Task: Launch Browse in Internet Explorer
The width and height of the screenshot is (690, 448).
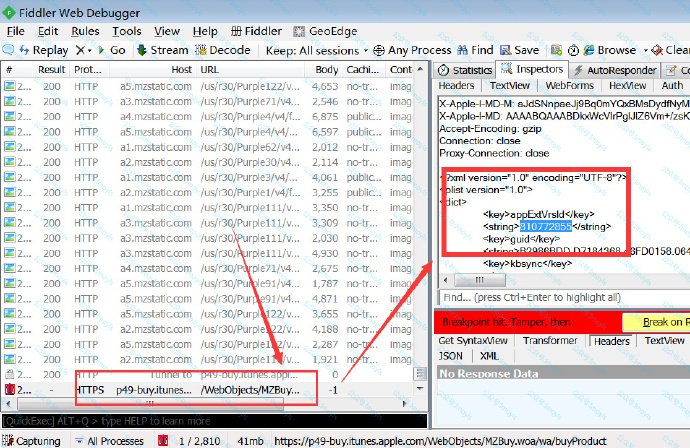Action: pos(609,50)
